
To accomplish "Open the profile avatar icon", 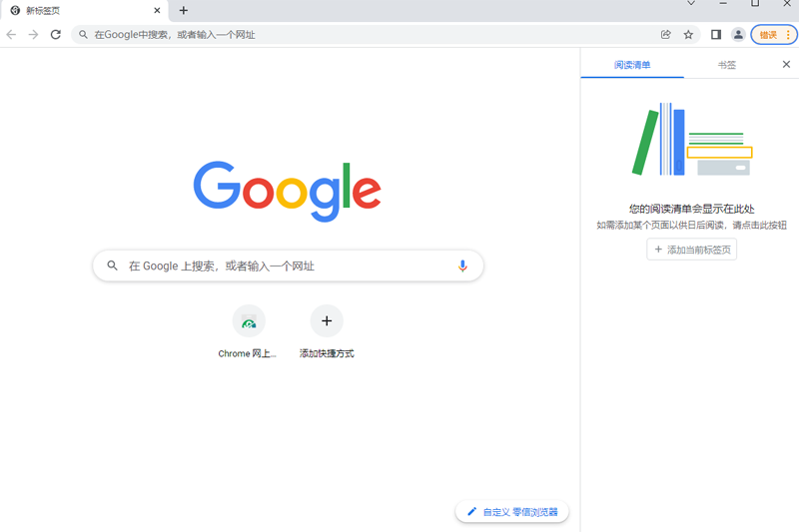I will (738, 35).
